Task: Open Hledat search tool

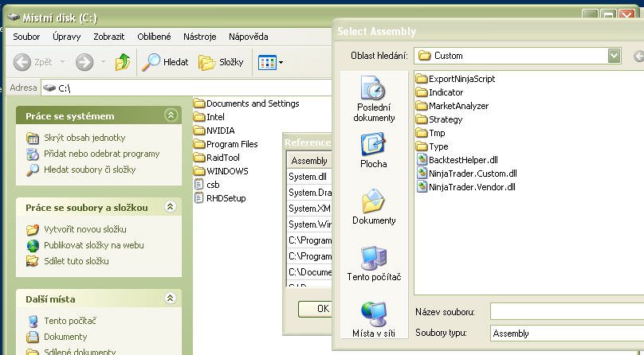Action: point(165,62)
